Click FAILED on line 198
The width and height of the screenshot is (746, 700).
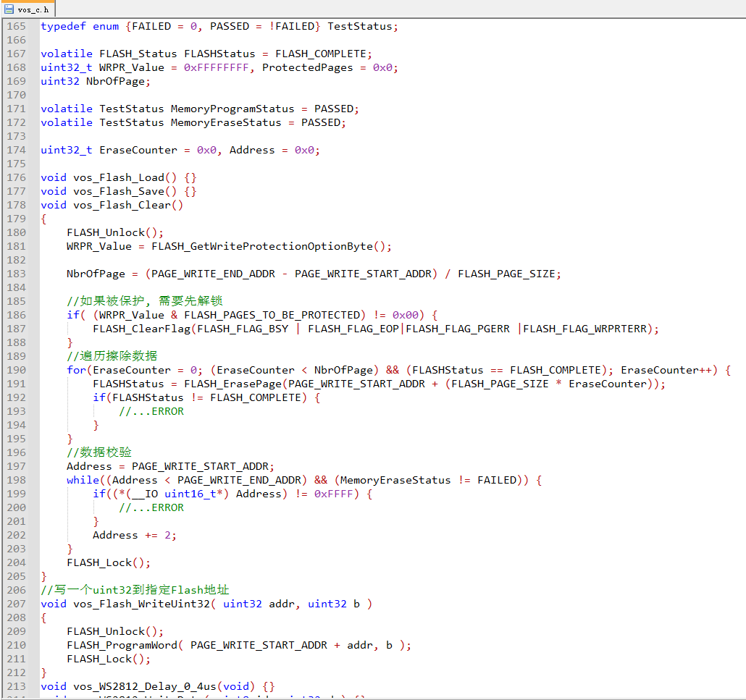click(x=497, y=480)
